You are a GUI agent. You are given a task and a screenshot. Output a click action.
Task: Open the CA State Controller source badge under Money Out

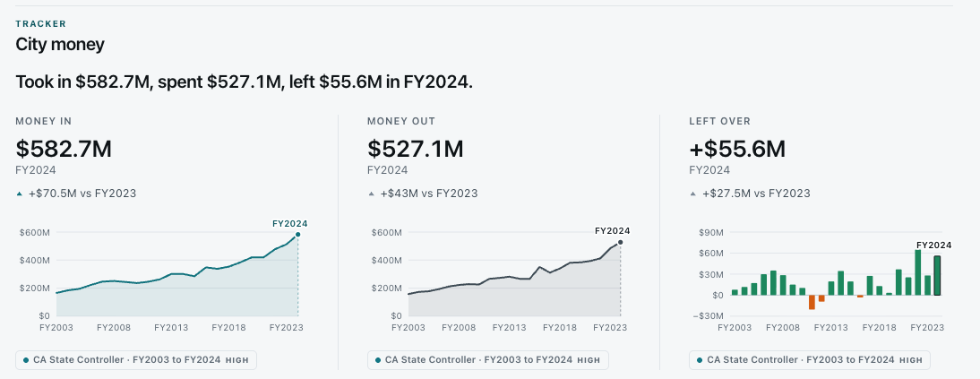point(488,360)
